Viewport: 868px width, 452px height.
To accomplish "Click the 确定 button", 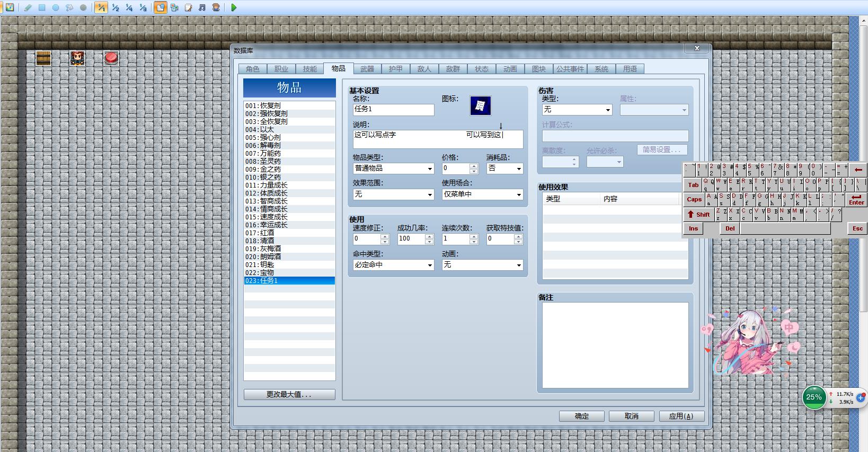I will [x=582, y=416].
